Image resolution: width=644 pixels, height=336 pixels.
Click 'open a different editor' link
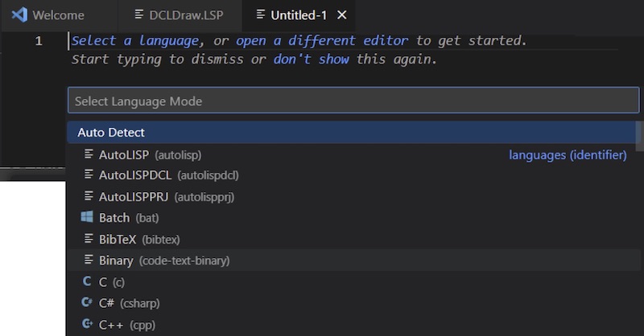tap(321, 41)
